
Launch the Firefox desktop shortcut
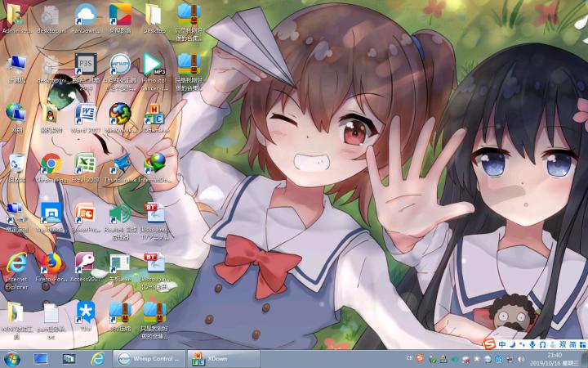coord(51,263)
